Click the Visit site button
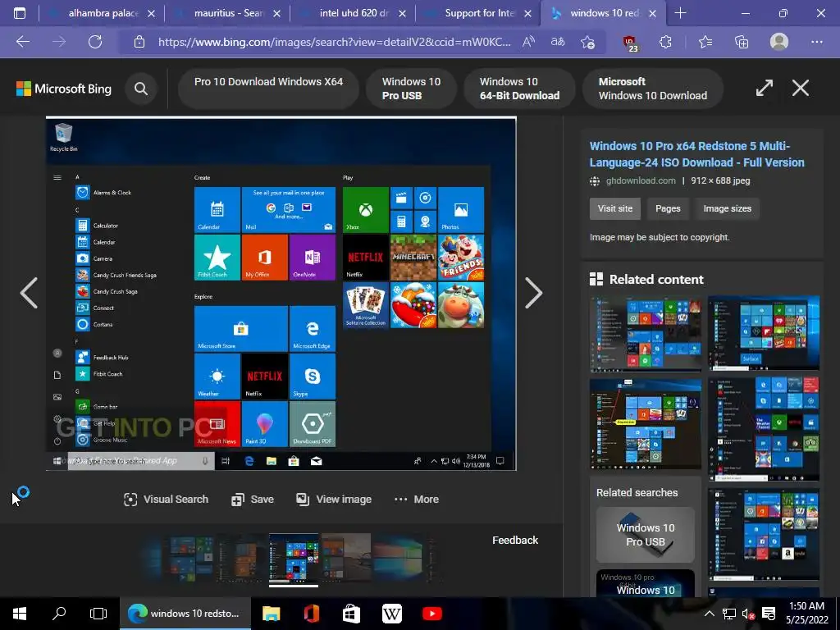This screenshot has width=840, height=630. 615,208
